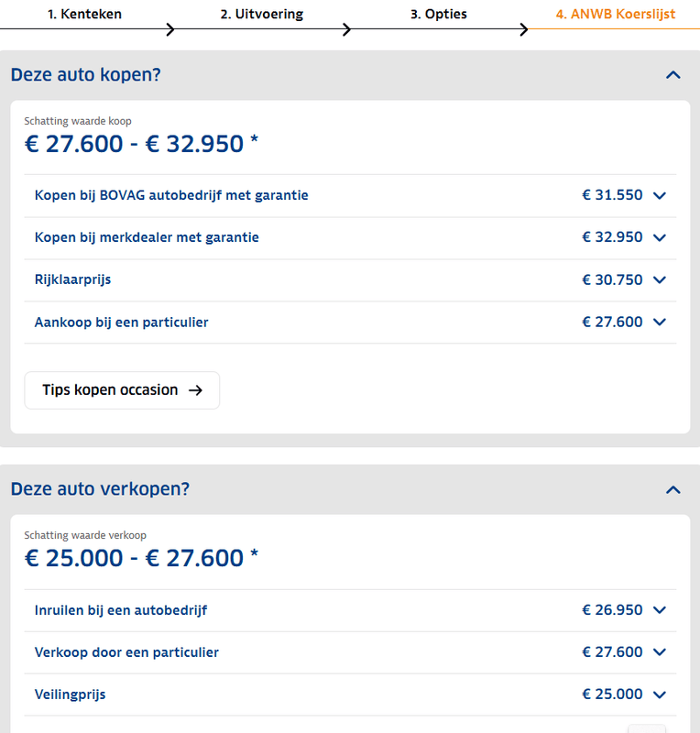The height and width of the screenshot is (733, 700).
Task: Expand chevron next to Inruilen € 26.950
Action: [x=660, y=610]
